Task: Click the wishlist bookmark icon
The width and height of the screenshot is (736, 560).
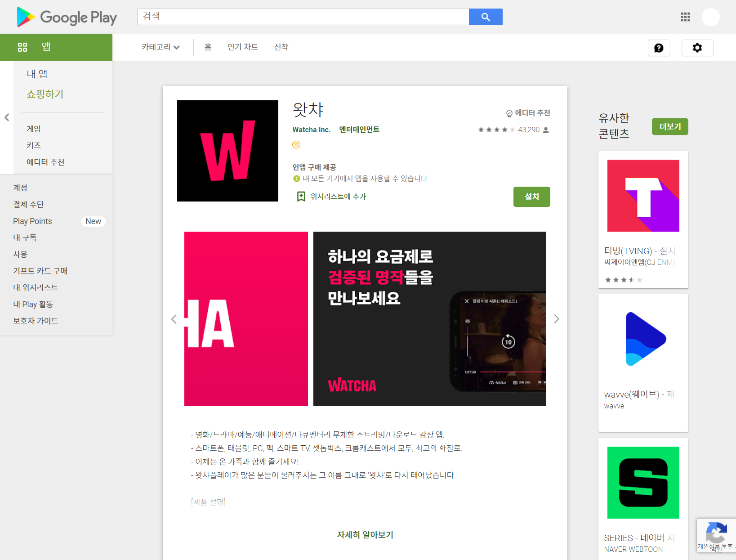Action: 301,197
